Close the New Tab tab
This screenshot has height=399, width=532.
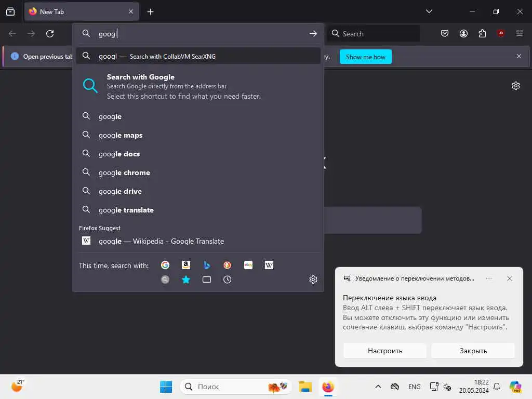(131, 11)
